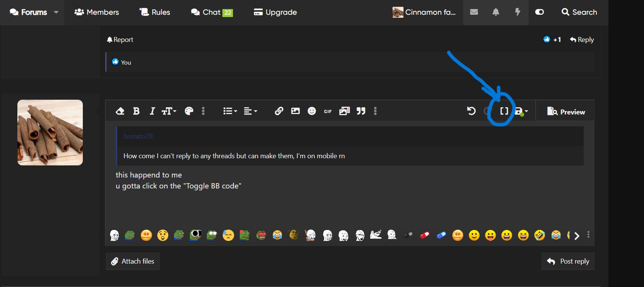Click the cinnamon sticks avatar image

point(50,133)
